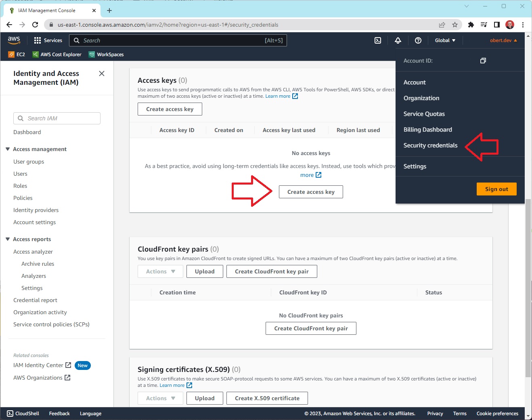The height and width of the screenshot is (420, 532).
Task: Open Archive rules under Access analyzer
Action: [x=38, y=264]
